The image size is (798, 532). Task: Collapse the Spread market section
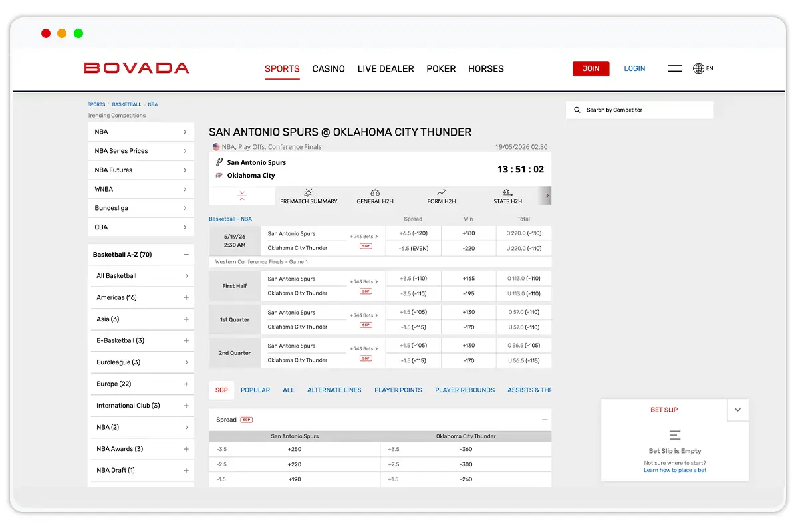[x=545, y=420]
